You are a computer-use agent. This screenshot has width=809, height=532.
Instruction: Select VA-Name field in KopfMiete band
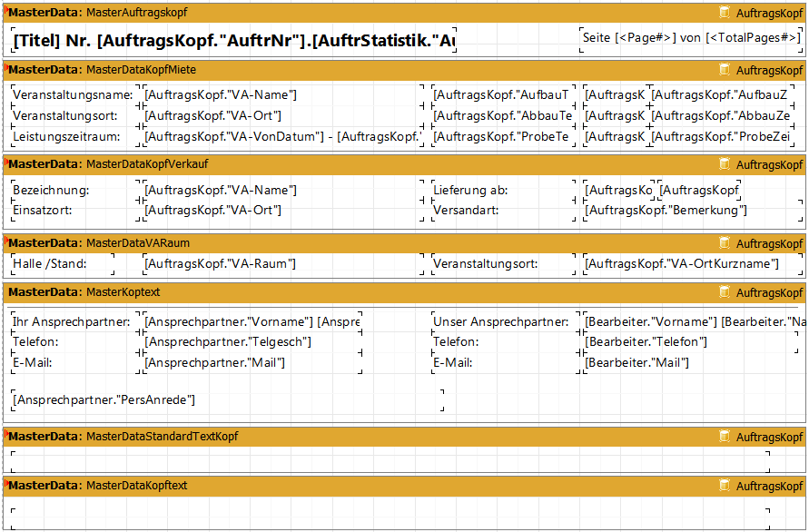[282, 95]
